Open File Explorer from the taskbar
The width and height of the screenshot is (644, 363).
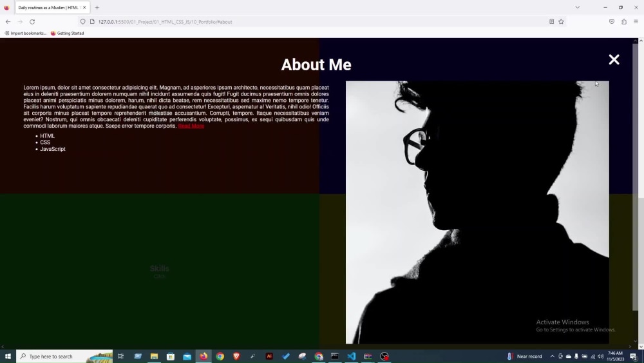[154, 356]
